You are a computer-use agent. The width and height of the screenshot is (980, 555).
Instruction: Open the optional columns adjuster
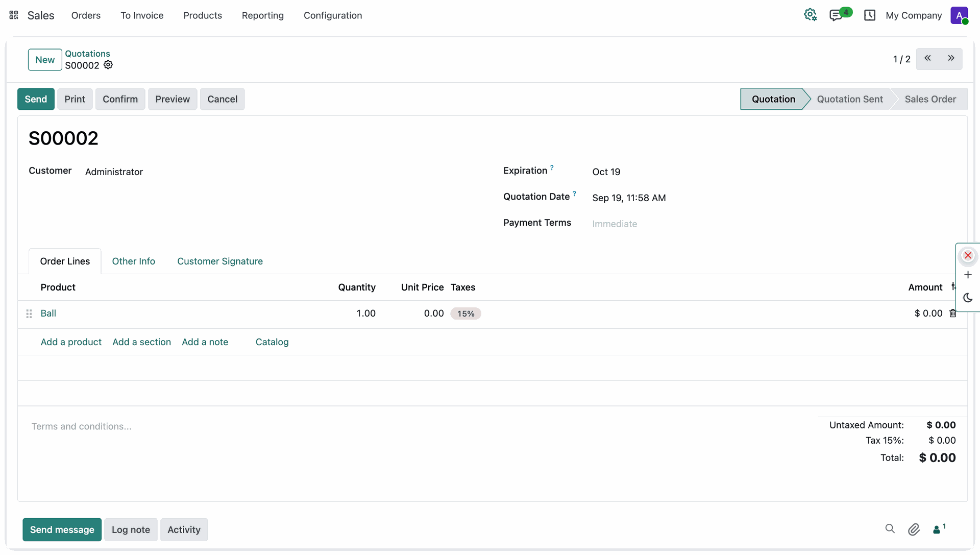click(953, 287)
